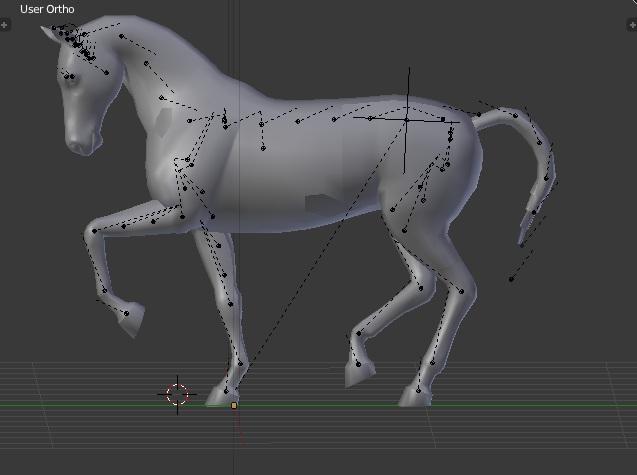The height and width of the screenshot is (475, 637).
Task: Select the bone joint at raised front hoof
Action: tap(127, 313)
